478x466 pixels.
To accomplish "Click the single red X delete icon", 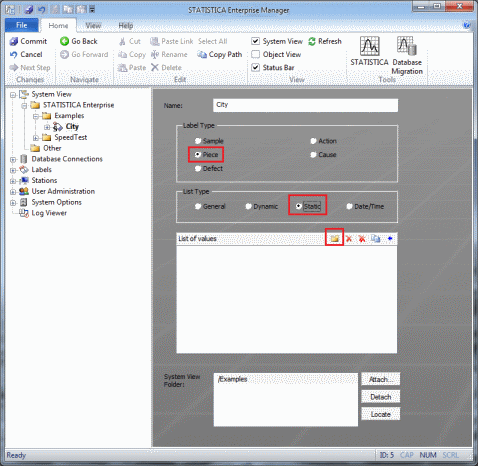I will pos(349,239).
